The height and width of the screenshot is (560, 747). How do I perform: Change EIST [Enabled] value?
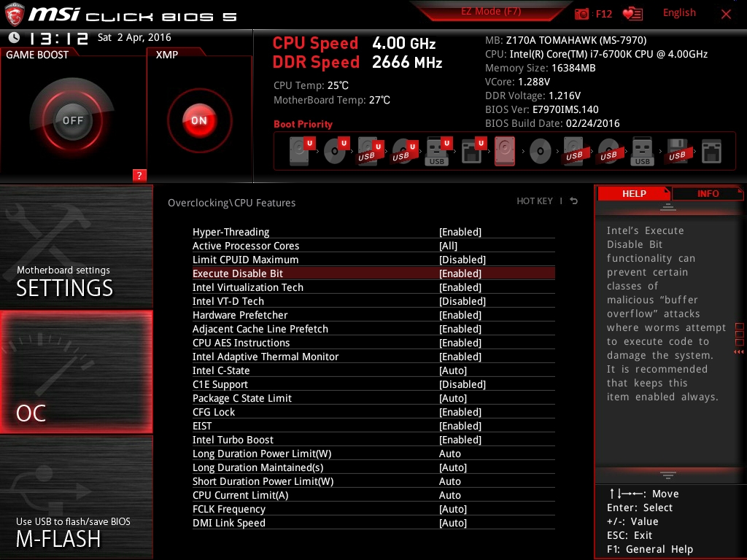[x=460, y=426]
